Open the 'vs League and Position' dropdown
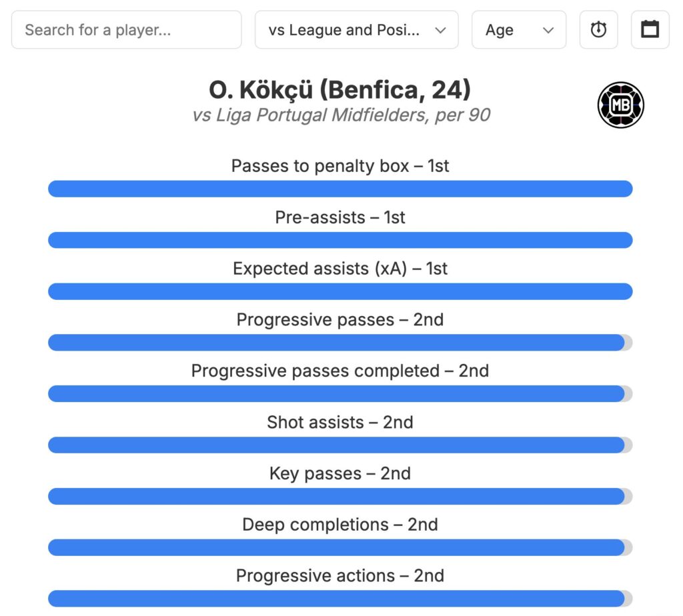Image resolution: width=683 pixels, height=616 pixels. [356, 30]
